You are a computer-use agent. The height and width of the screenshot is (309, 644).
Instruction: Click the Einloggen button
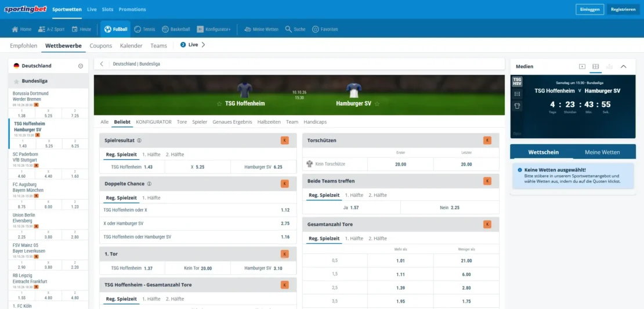(x=590, y=9)
